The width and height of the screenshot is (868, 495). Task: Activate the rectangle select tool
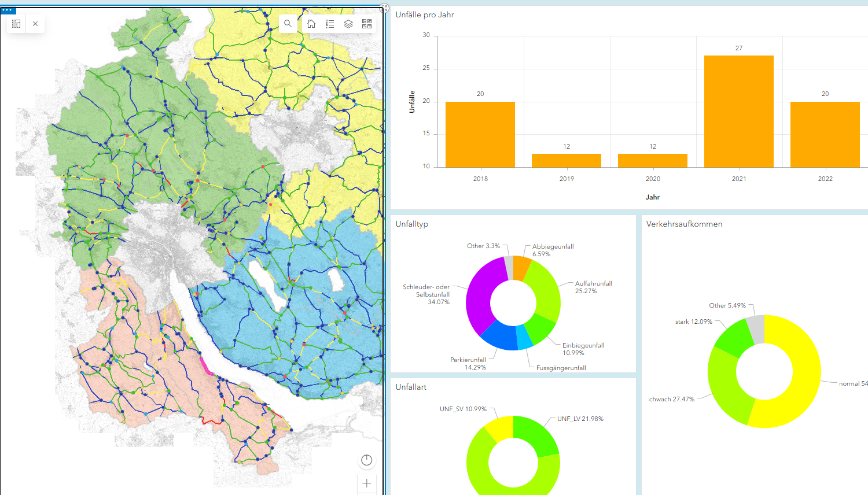(x=16, y=24)
